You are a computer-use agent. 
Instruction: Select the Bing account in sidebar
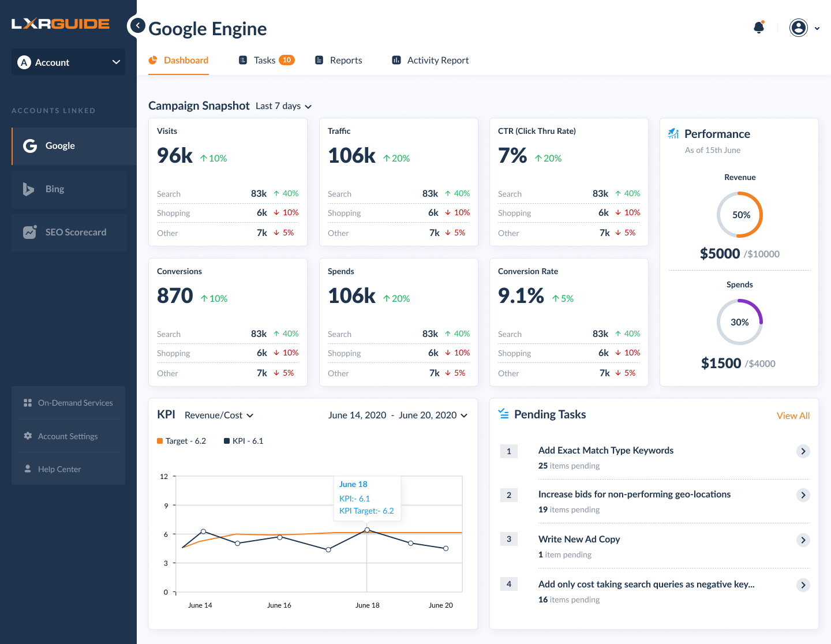click(69, 189)
